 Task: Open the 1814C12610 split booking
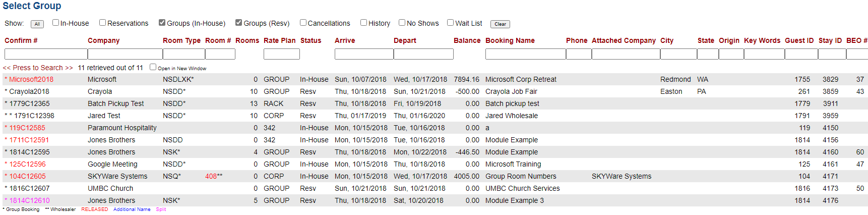tap(29, 200)
